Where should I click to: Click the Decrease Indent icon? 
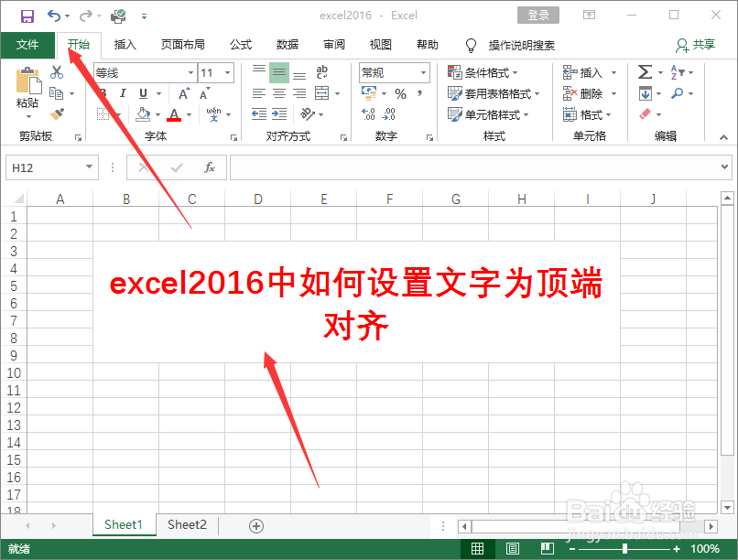coord(259,114)
